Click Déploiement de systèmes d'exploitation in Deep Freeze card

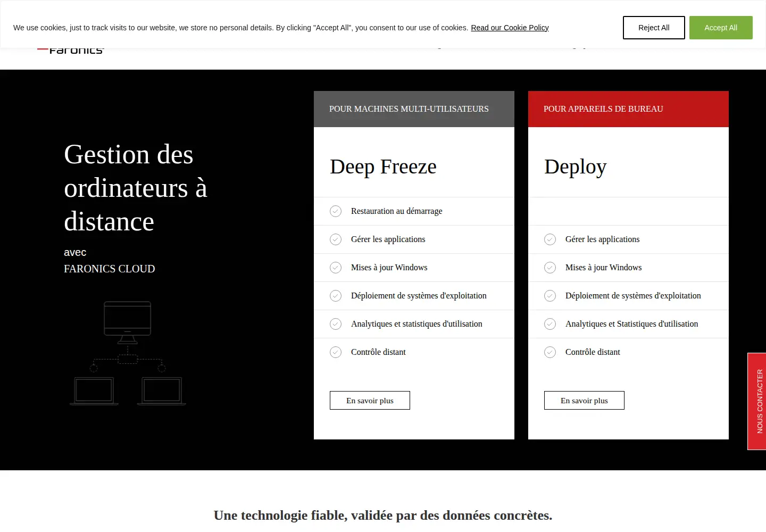point(419,296)
